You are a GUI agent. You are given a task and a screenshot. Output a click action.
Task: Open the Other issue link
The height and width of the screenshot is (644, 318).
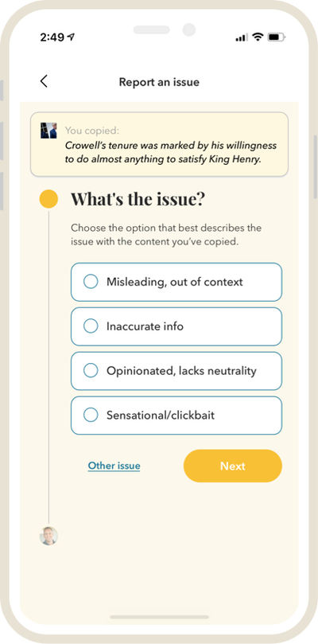coord(114,466)
